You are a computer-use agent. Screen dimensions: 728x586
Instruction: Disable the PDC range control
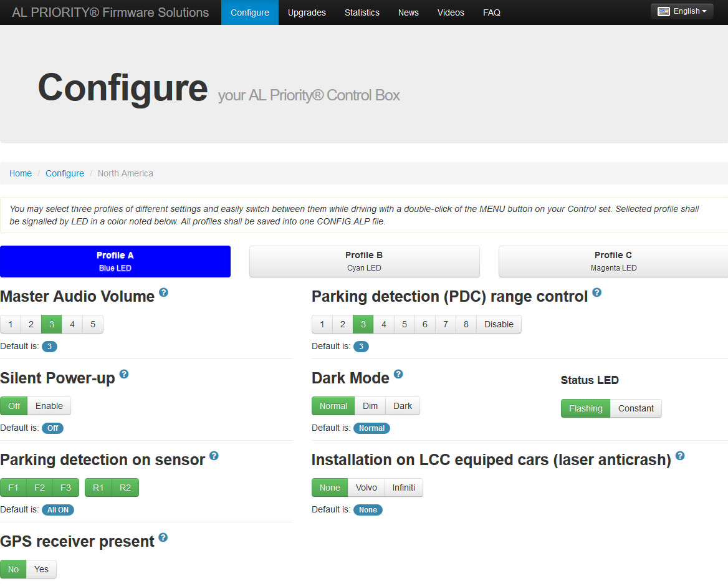(499, 324)
